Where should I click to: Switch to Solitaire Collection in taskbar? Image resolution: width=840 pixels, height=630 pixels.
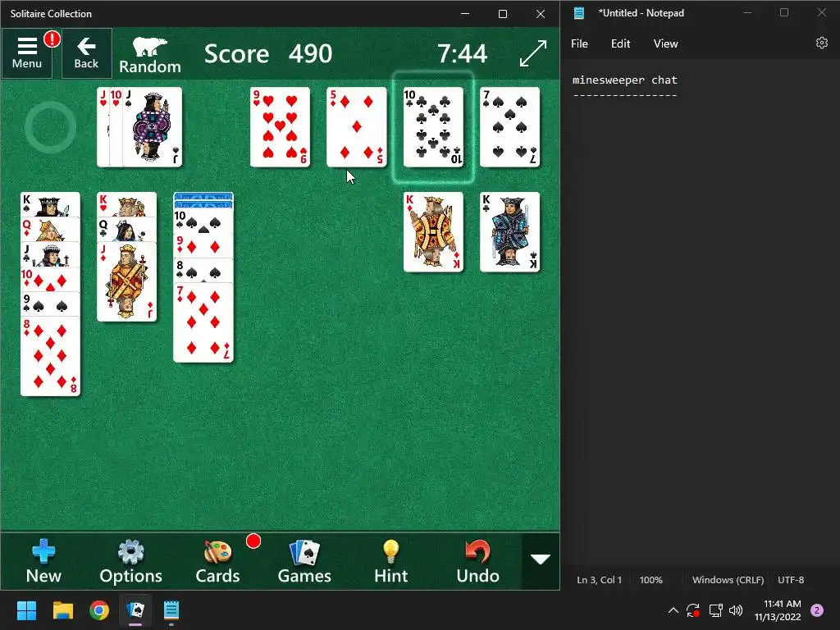tap(135, 610)
